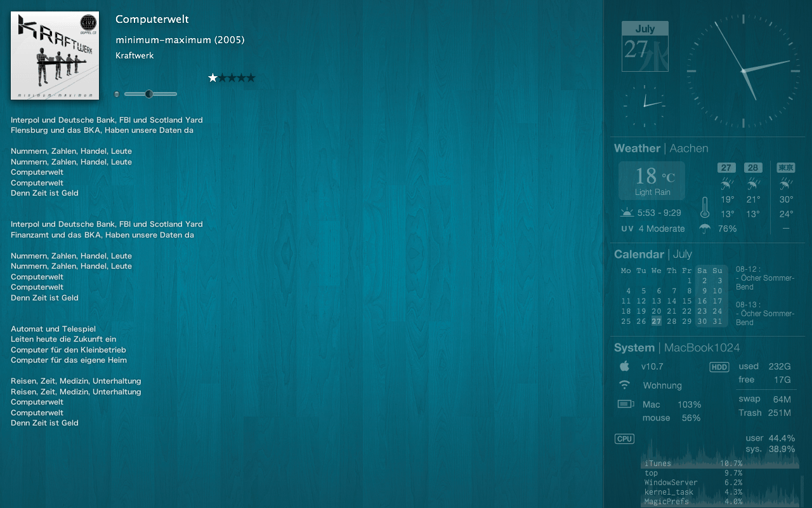Screen dimensions: 812x508
Task: Select day 16 in the calendar grid
Action: pos(702,301)
